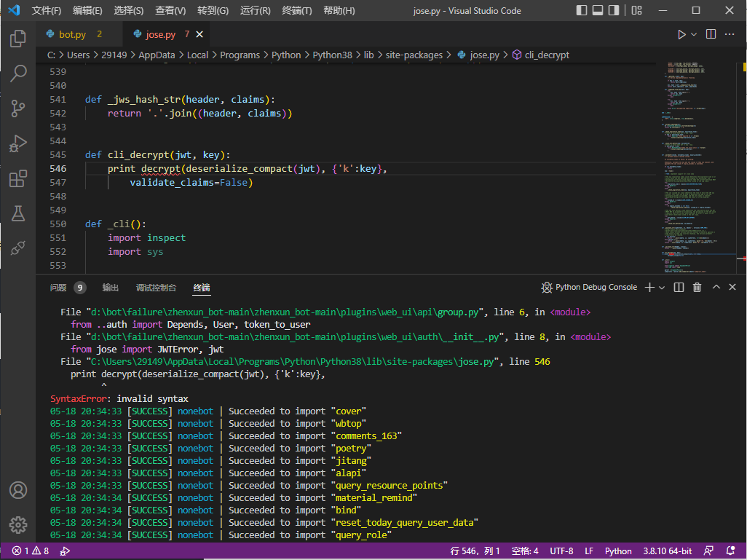This screenshot has height=560, width=747.
Task: Open Source Control view
Action: click(x=18, y=108)
